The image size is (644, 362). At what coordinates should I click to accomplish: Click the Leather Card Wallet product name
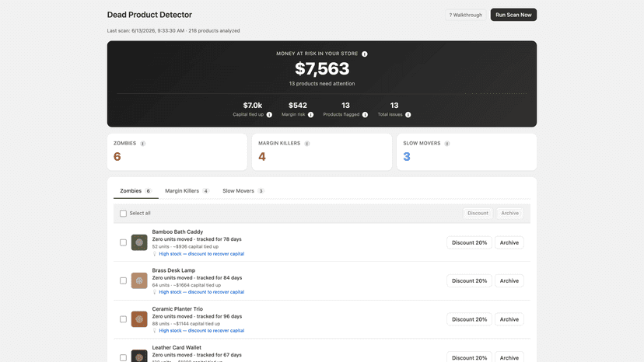[177, 347]
